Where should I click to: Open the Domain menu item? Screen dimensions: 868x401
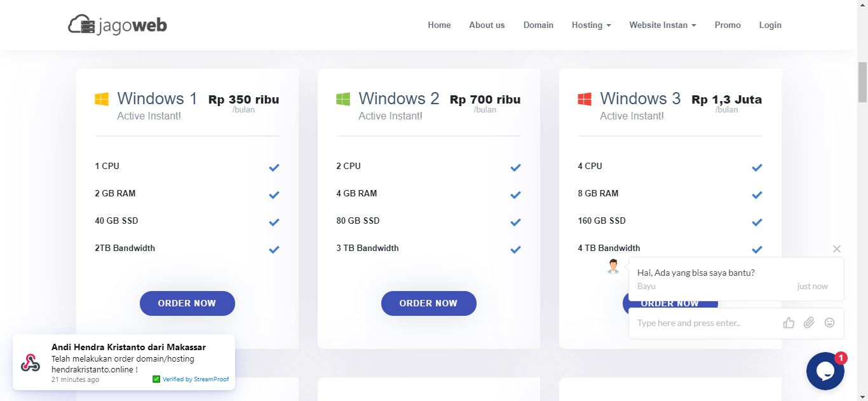(x=538, y=25)
